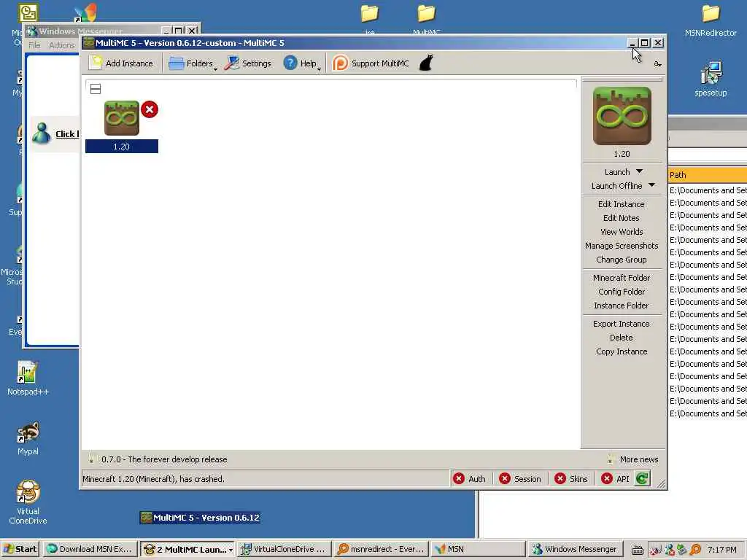Switch to Windows Messenger taskbar item
This screenshot has height=560, width=747.
click(575, 549)
